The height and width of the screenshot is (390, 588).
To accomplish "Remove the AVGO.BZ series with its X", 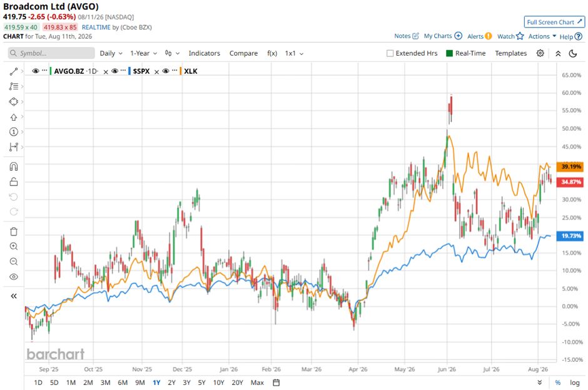I will pyautogui.click(x=106, y=72).
